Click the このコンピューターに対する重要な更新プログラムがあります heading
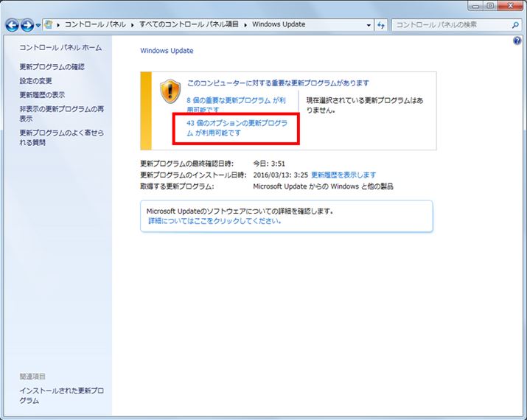This screenshot has width=527, height=420. click(278, 83)
